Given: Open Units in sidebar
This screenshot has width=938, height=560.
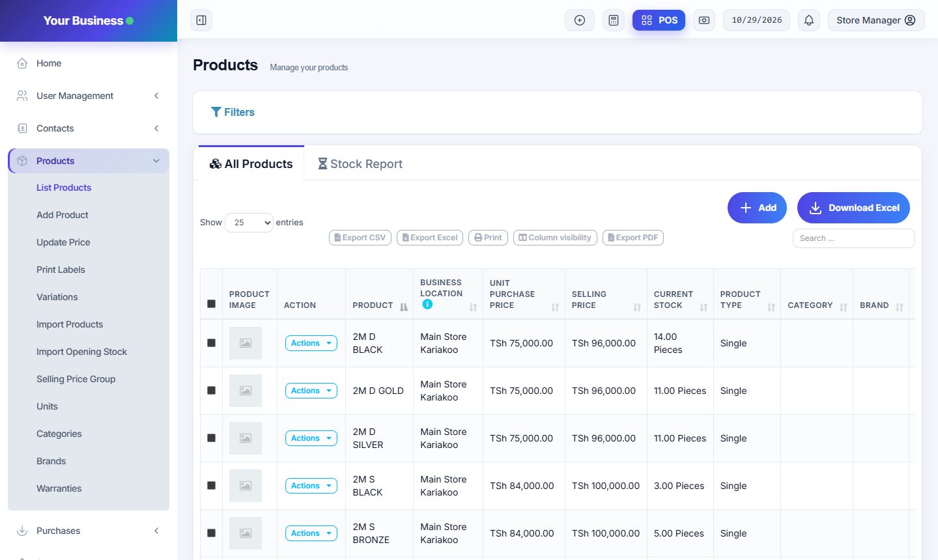Looking at the screenshot, I should coord(47,406).
